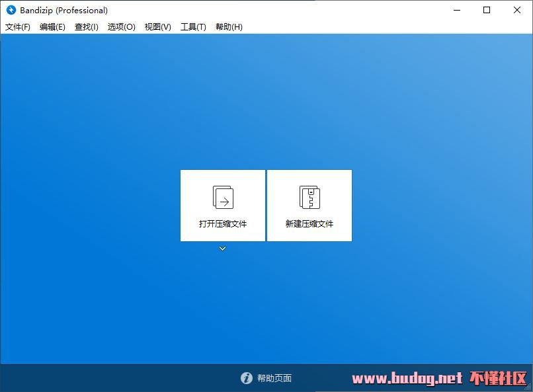Open the 编辑(E) menu

tap(52, 27)
